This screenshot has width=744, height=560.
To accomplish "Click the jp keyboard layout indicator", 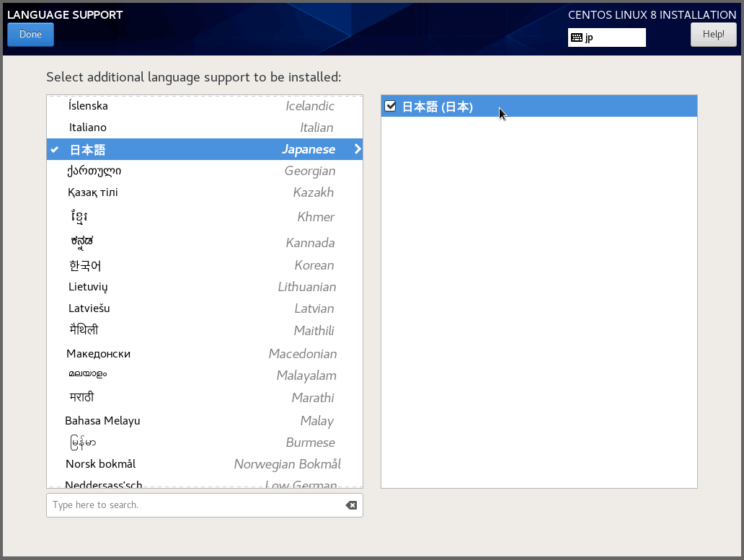I will 606,37.
